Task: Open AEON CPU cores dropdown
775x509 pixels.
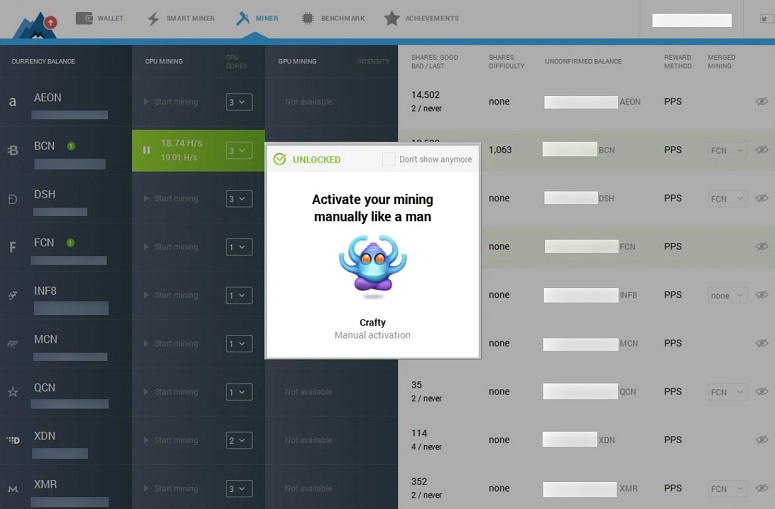Action: pyautogui.click(x=239, y=102)
